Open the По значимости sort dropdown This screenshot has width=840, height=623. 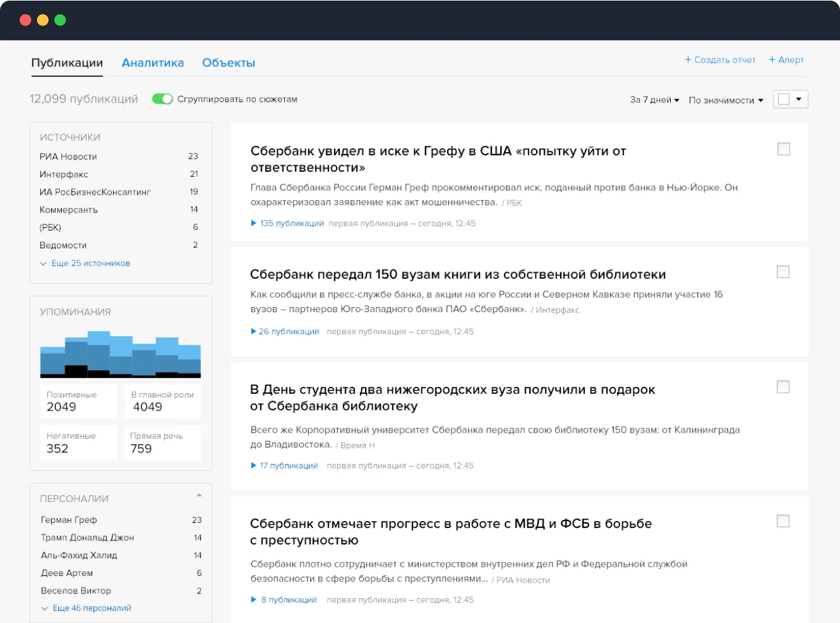(726, 100)
